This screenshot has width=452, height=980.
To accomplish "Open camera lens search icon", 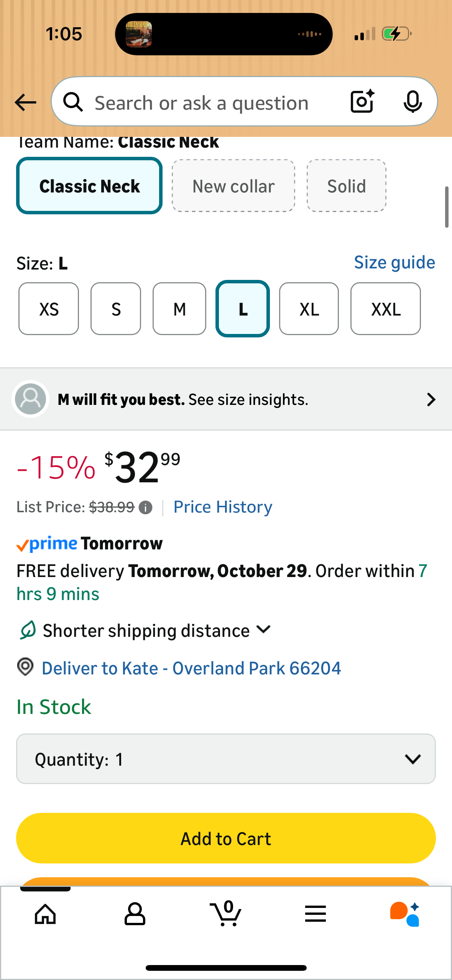I will (x=362, y=102).
